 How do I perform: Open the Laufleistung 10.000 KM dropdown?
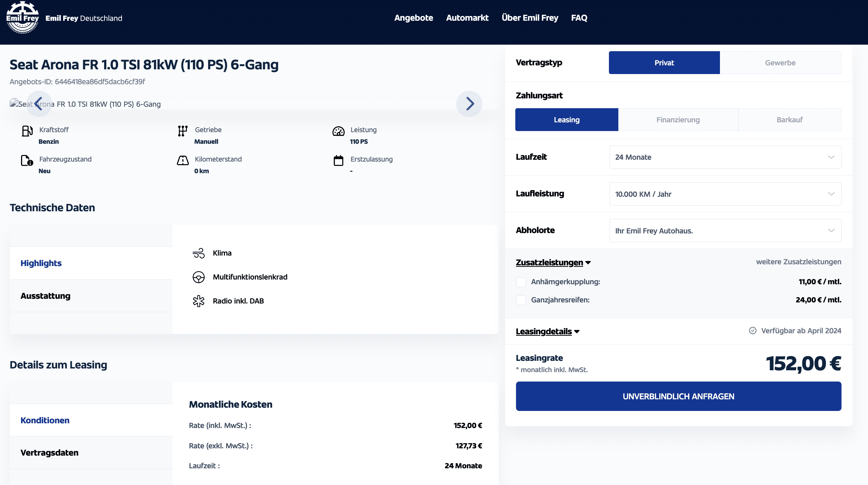click(x=725, y=194)
